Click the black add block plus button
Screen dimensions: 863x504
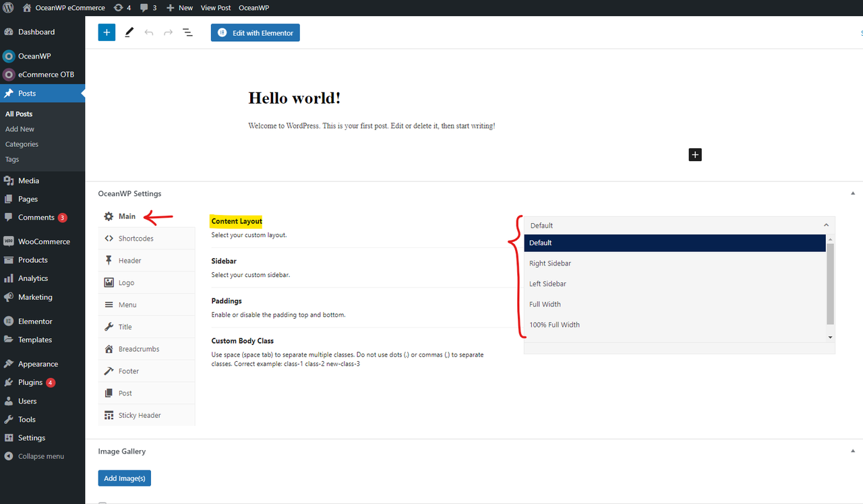point(695,154)
